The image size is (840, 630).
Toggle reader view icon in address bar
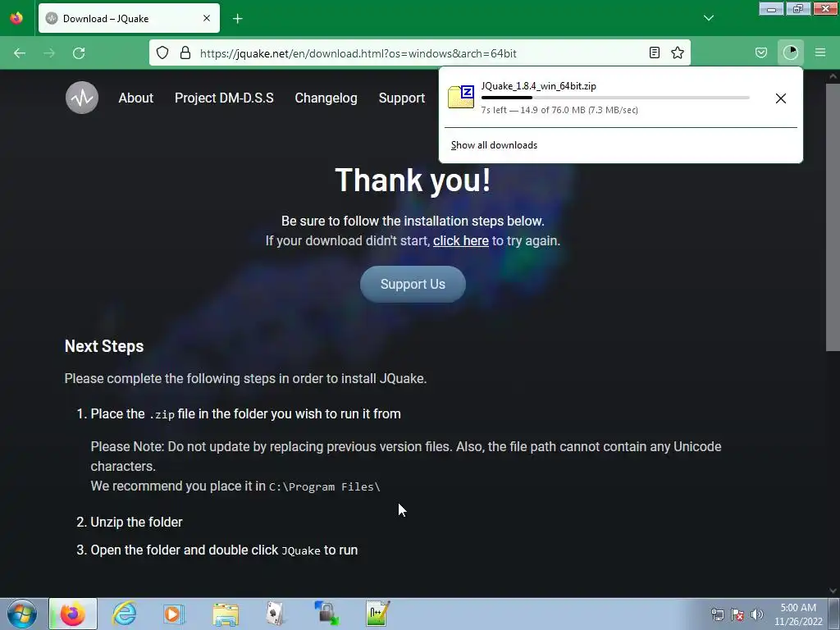coord(654,52)
